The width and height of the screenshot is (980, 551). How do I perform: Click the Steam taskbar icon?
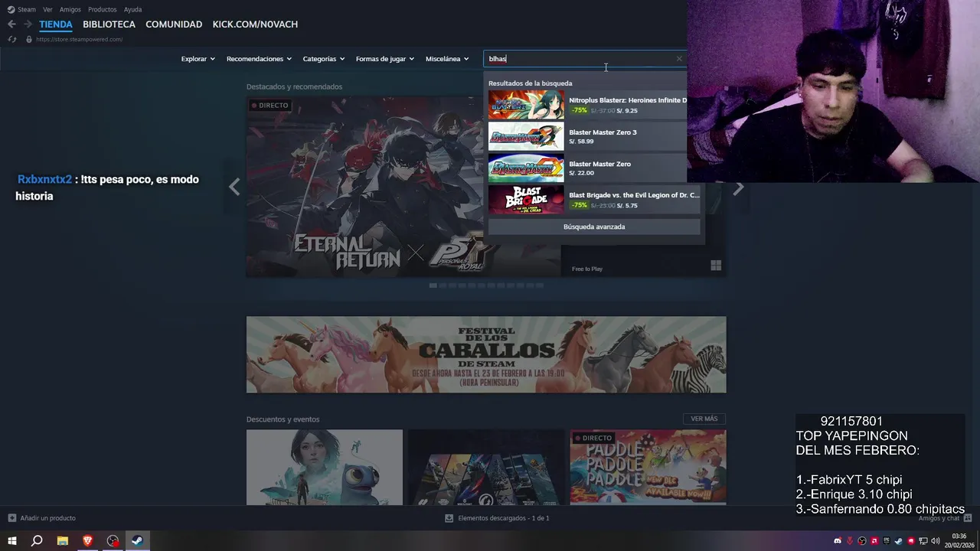click(x=137, y=541)
